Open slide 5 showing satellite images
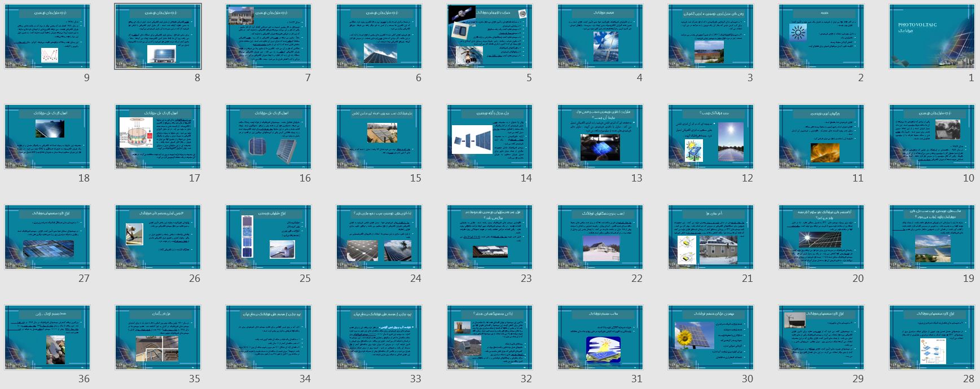The height and width of the screenshot is (389, 980). [489, 37]
